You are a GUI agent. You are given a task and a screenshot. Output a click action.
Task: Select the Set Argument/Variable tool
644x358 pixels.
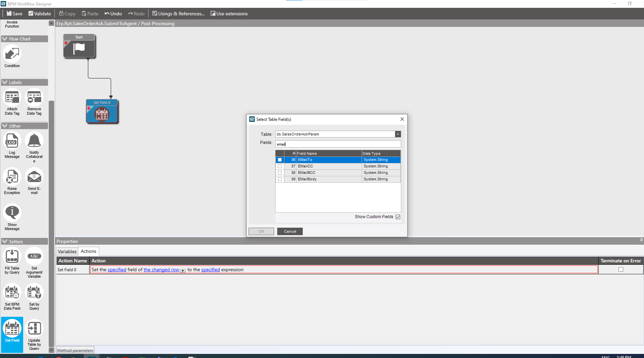point(34,263)
